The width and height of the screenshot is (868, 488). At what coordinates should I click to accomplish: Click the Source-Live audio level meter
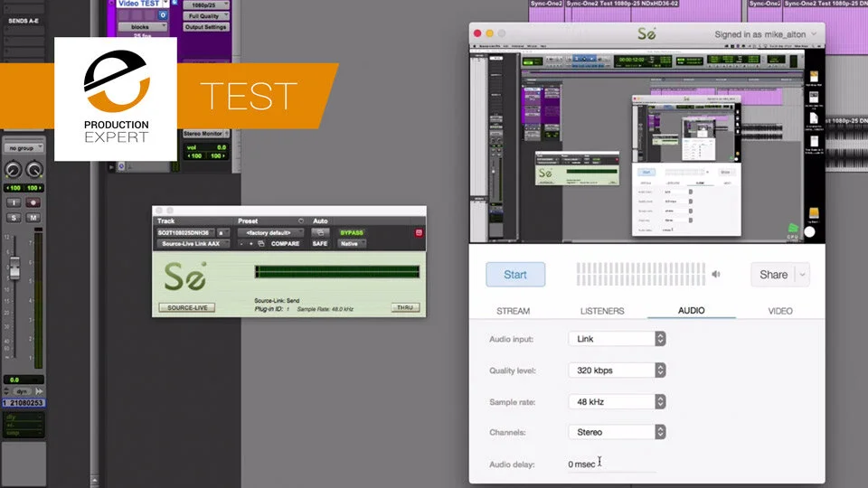(641, 274)
